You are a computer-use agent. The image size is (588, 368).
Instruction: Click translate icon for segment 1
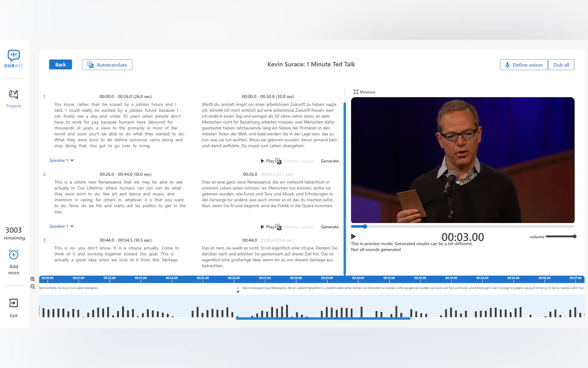click(x=278, y=161)
